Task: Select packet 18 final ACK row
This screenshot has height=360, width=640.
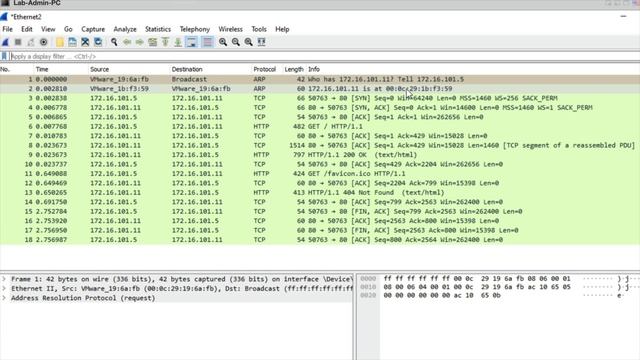Action: point(320,240)
